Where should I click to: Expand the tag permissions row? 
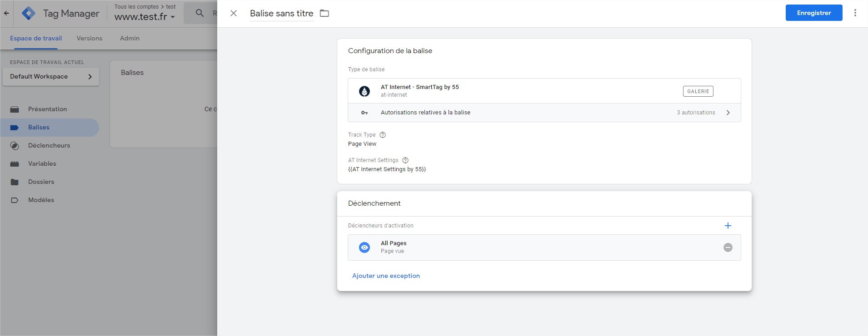728,113
